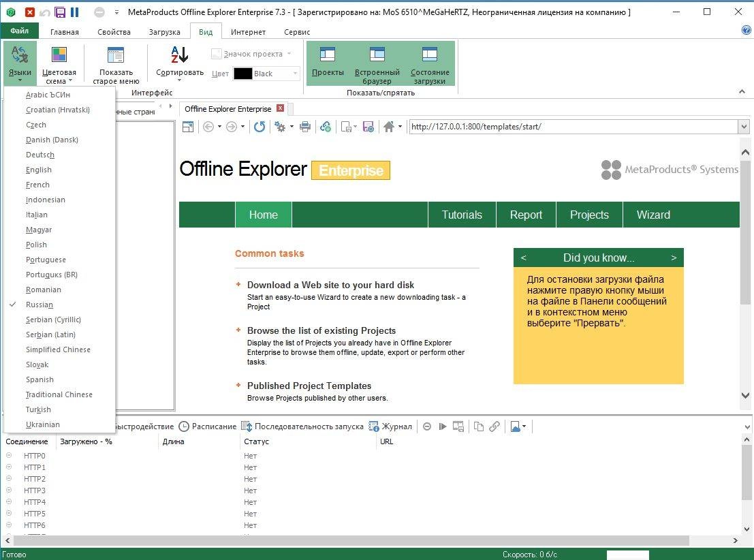Choose Simplified Chinese language

(60, 349)
